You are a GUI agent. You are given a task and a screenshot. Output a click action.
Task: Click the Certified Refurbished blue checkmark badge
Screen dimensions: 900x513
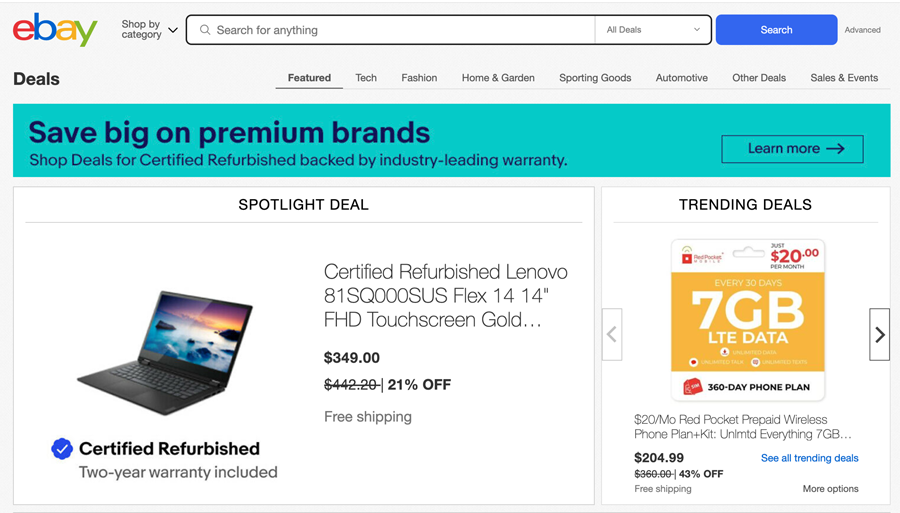(62, 449)
